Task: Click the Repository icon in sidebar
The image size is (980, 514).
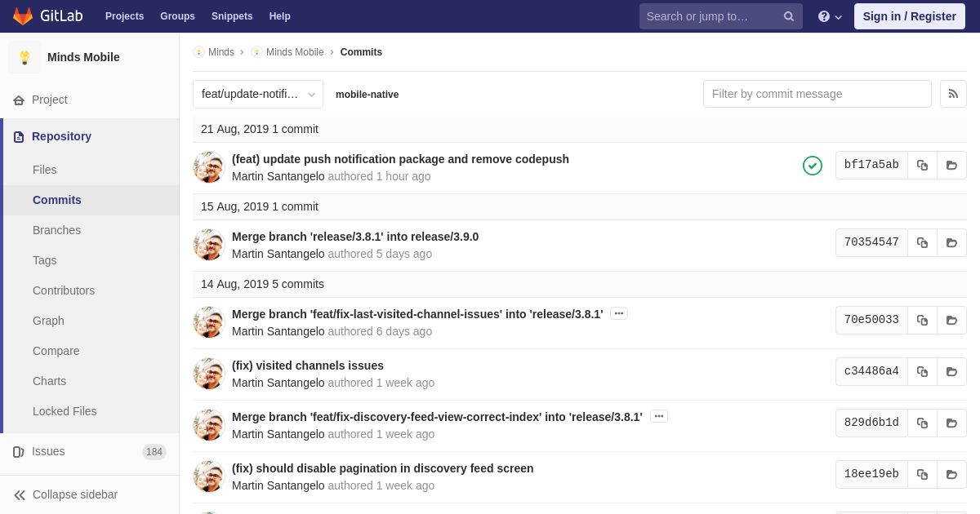Action: [x=19, y=136]
